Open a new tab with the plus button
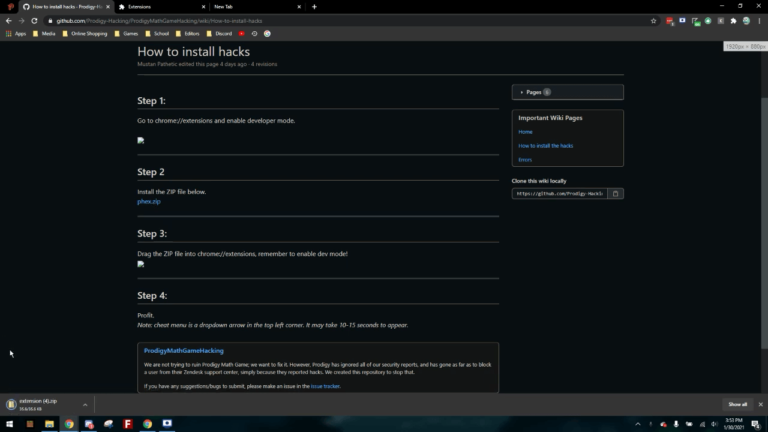768x432 pixels. pyautogui.click(x=314, y=6)
